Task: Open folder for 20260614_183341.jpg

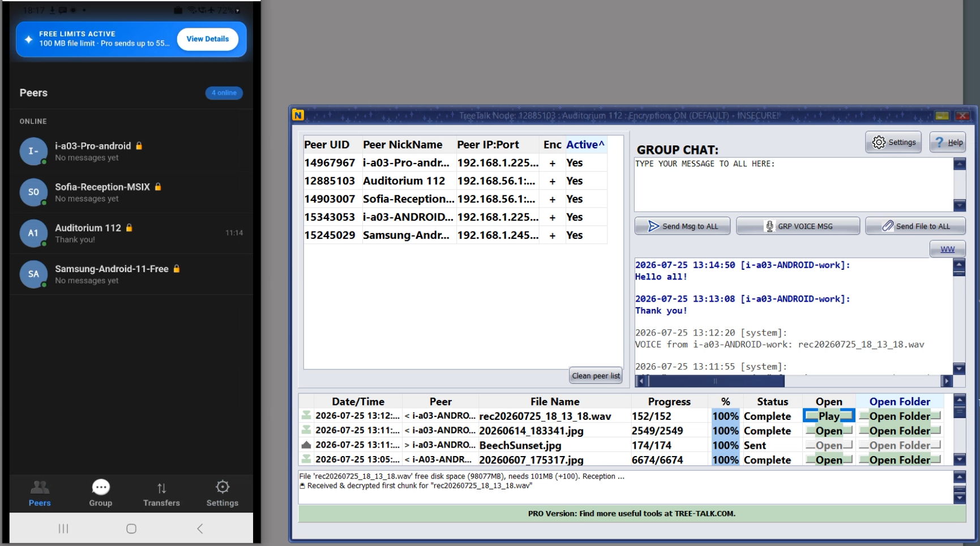Action: click(900, 431)
